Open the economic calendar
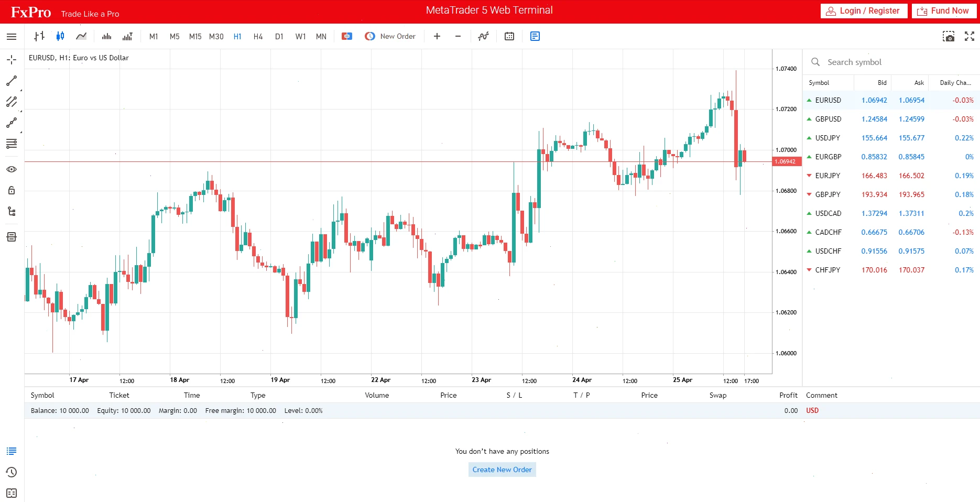980x502 pixels. point(509,36)
